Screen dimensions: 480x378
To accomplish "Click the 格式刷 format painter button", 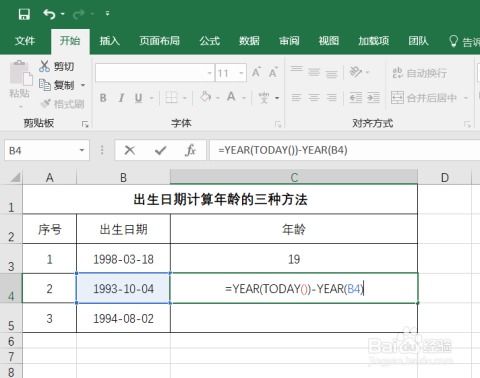I will [62, 104].
